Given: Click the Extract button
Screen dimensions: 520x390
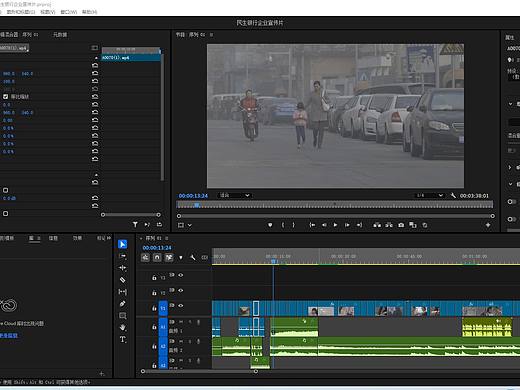Looking at the screenshot, I should pos(389,225).
